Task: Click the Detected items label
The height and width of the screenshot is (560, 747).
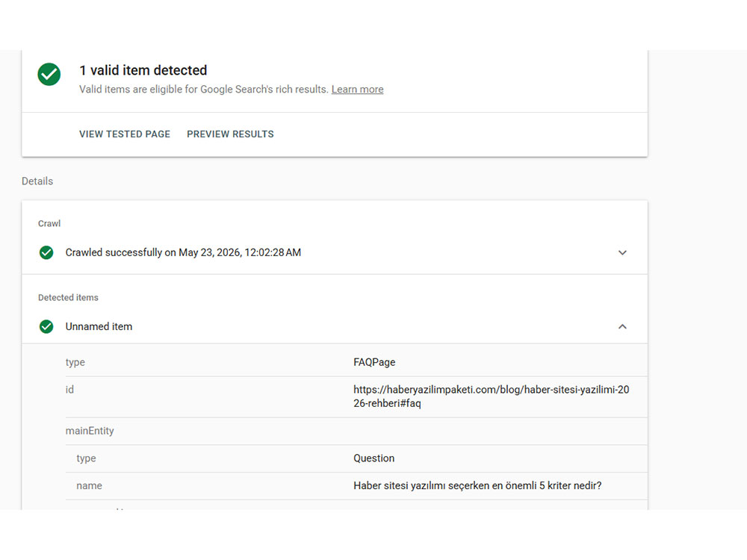Action: tap(68, 298)
